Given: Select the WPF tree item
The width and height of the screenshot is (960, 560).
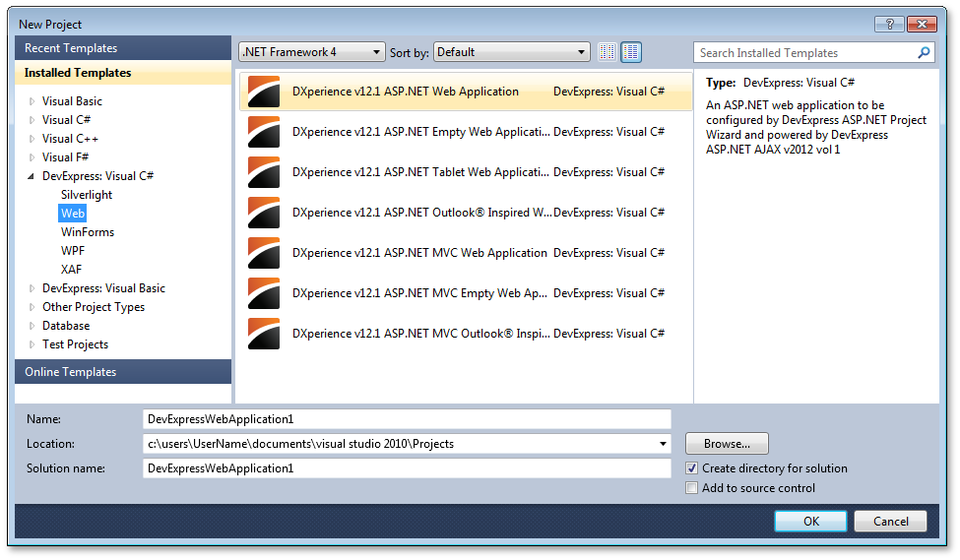Looking at the screenshot, I should tap(73, 250).
